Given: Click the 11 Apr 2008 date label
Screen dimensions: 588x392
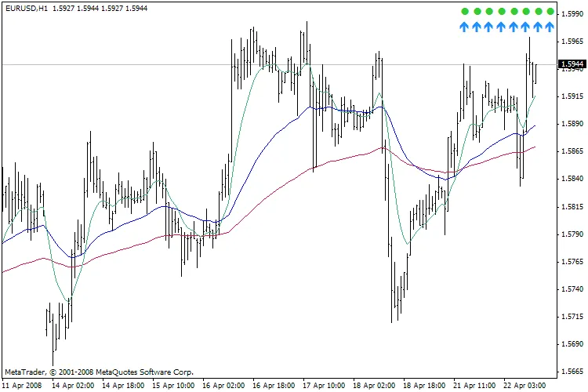Looking at the screenshot, I should pos(22,385).
